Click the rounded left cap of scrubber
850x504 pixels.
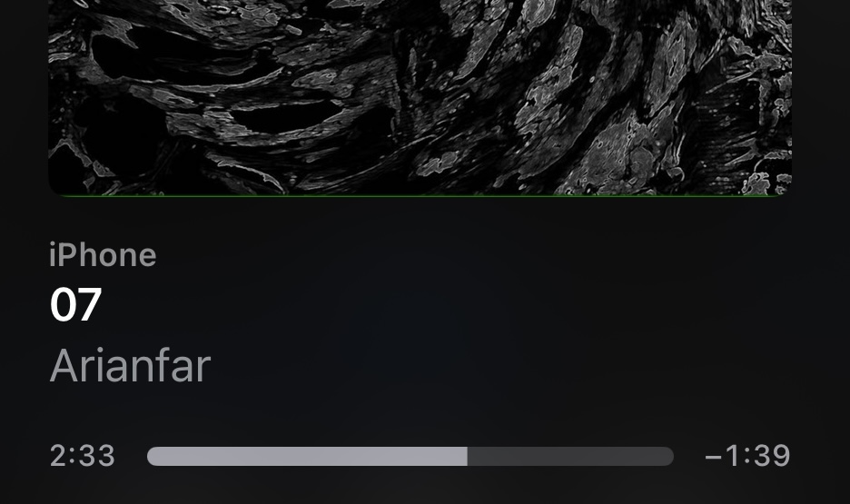pyautogui.click(x=152, y=456)
